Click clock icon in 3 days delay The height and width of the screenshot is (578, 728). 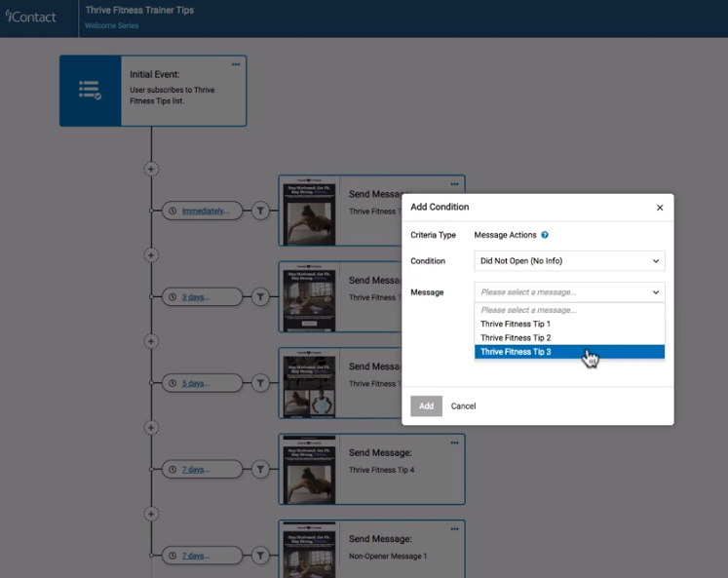[172, 297]
